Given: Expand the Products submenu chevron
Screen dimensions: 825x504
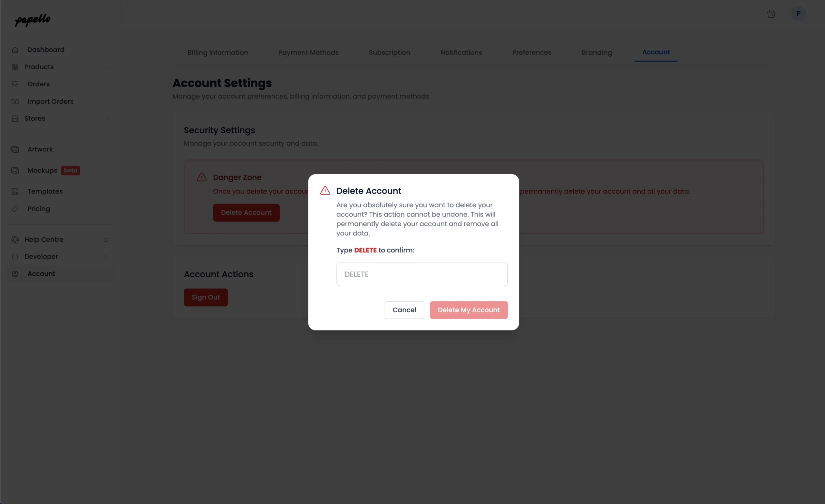Looking at the screenshot, I should [108, 67].
